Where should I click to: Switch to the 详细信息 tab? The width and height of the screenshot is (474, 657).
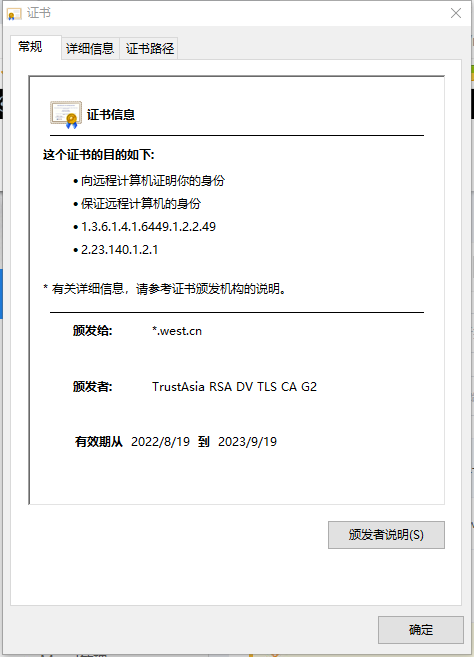tap(90, 48)
